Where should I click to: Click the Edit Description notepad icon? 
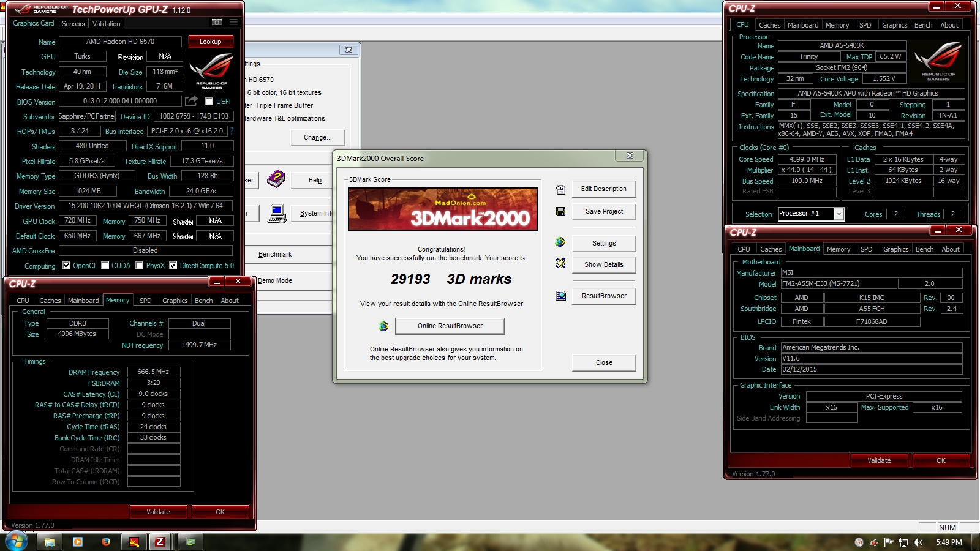(560, 189)
